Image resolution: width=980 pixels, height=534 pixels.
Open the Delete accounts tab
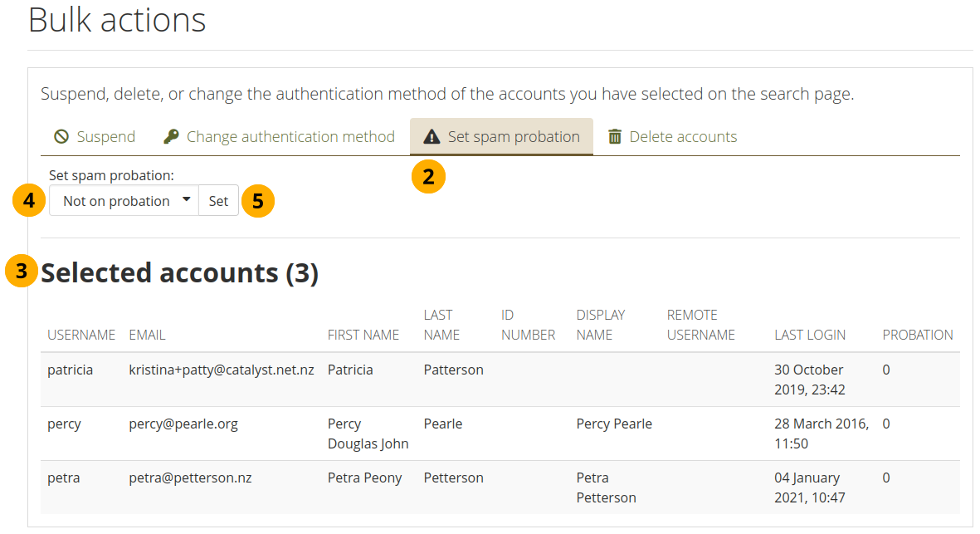[672, 137]
